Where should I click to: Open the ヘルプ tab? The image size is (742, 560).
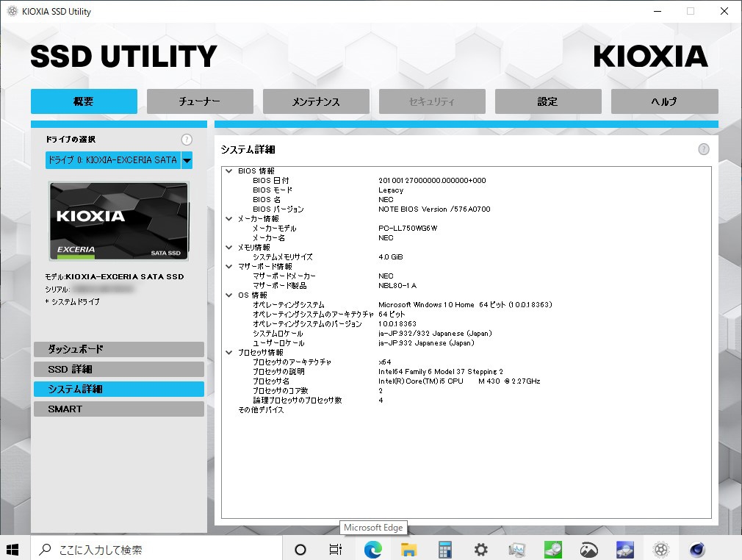664,101
